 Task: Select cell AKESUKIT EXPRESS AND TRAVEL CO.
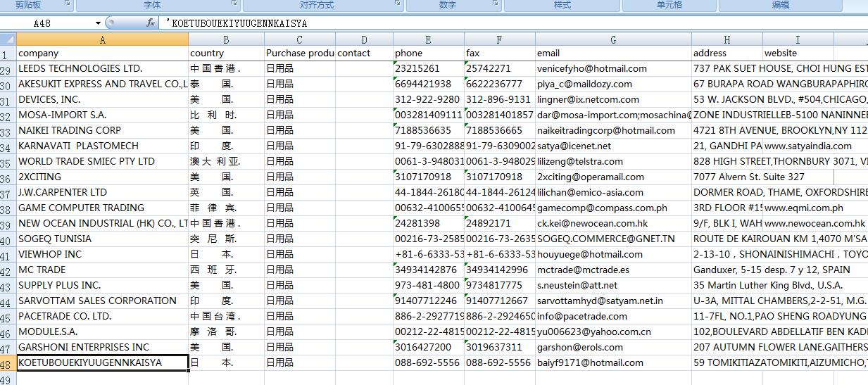pyautogui.click(x=103, y=84)
